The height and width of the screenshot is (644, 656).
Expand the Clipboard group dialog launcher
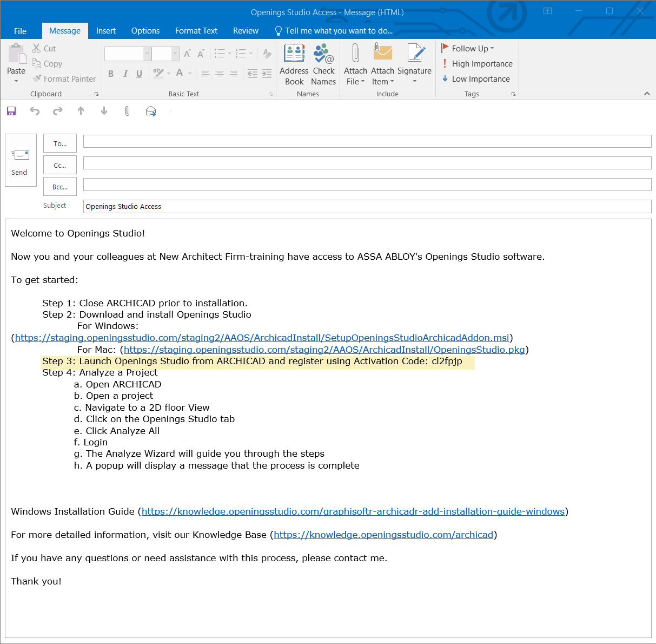(x=97, y=94)
